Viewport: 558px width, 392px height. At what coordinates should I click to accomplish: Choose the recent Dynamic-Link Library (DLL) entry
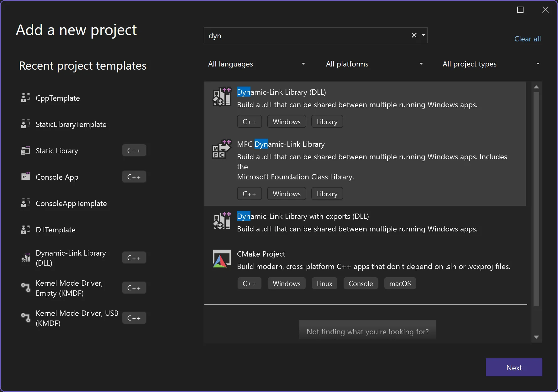(71, 258)
